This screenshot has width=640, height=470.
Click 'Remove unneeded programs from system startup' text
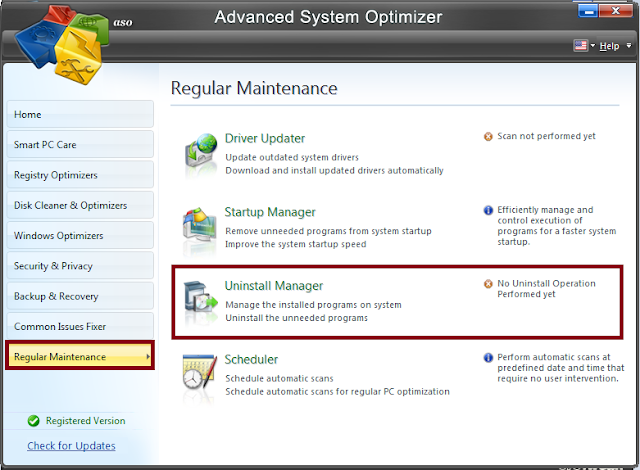click(328, 231)
